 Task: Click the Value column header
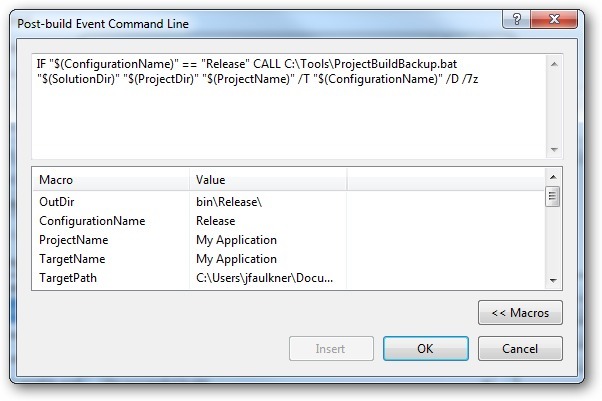pos(267,179)
